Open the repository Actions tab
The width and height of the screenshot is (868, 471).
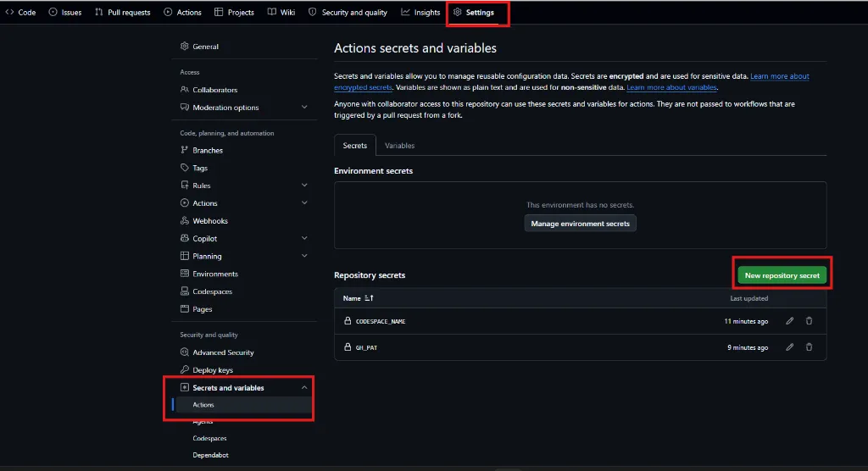(183, 12)
